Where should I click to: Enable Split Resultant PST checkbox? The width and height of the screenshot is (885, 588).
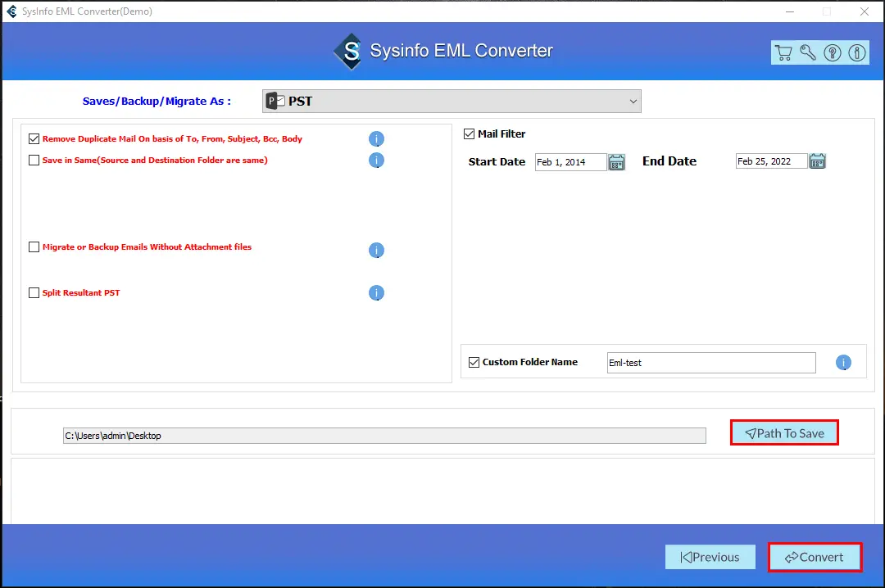(34, 293)
